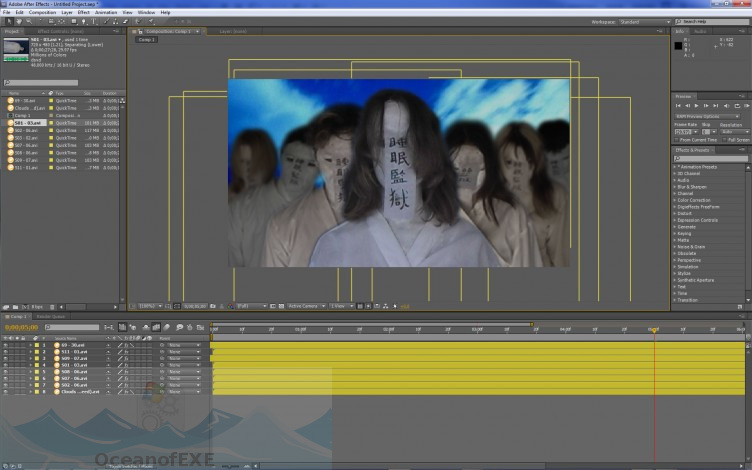Click the Interpret Footage icon in Project panel
This screenshot has width=752, height=470.
(6, 307)
